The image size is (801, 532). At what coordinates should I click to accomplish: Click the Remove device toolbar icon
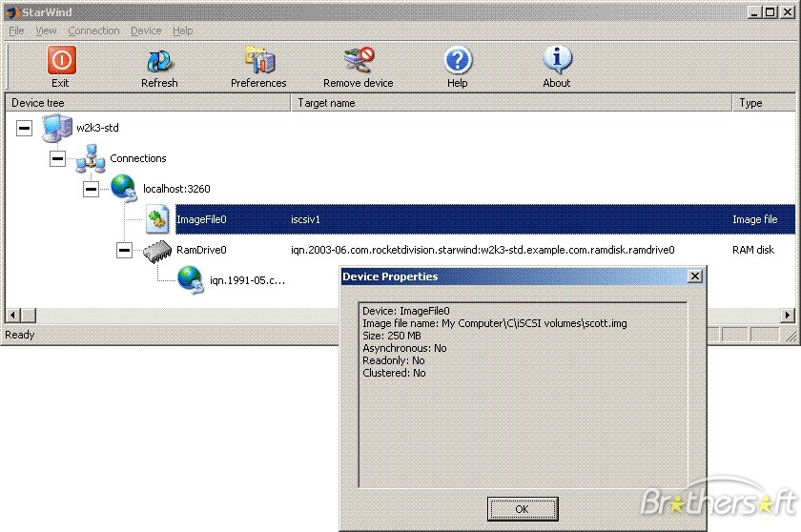(x=359, y=60)
